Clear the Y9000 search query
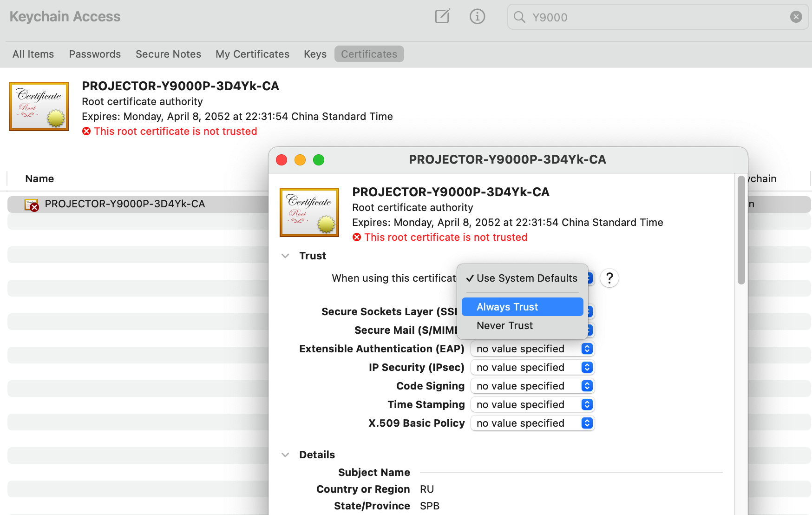 point(796,17)
